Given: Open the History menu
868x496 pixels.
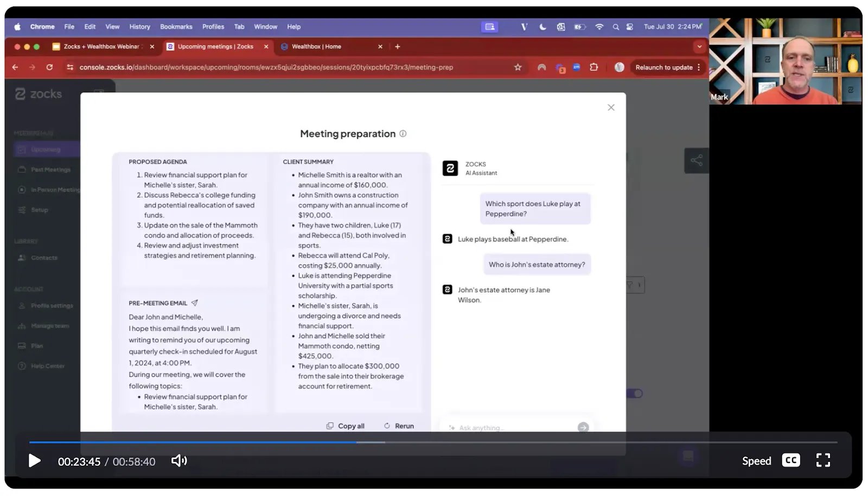Looking at the screenshot, I should click(x=139, y=27).
